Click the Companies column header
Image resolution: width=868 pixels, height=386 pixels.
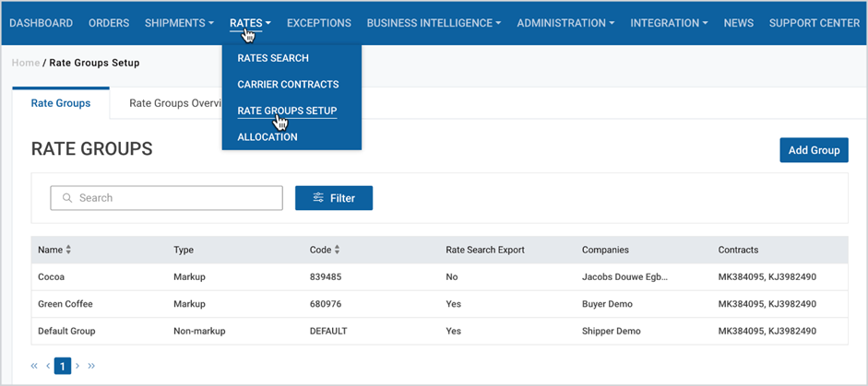[605, 250]
